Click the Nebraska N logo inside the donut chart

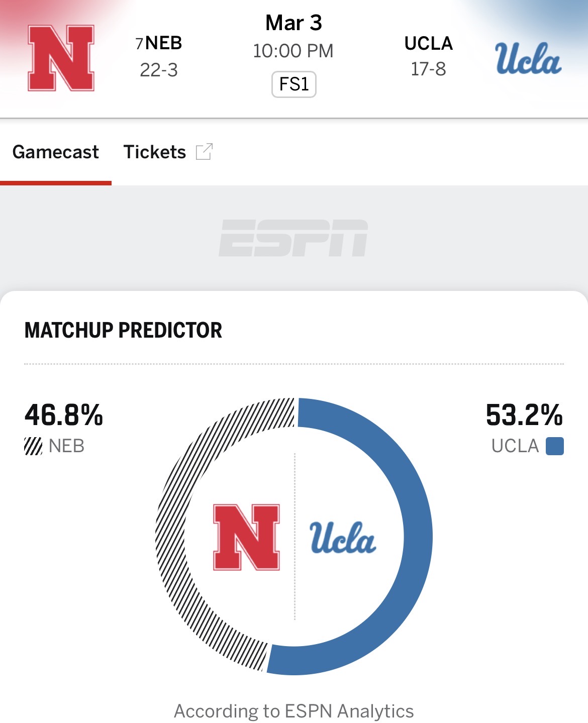point(246,537)
